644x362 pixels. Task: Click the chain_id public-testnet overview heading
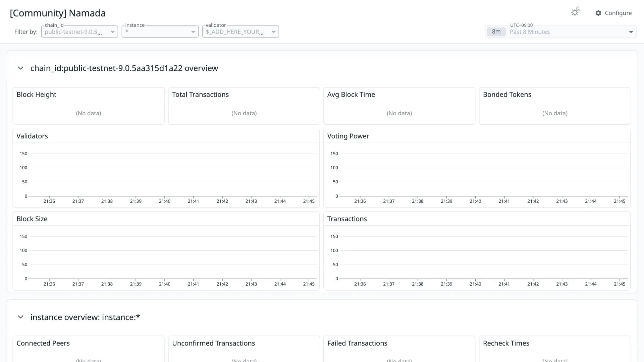point(124,68)
